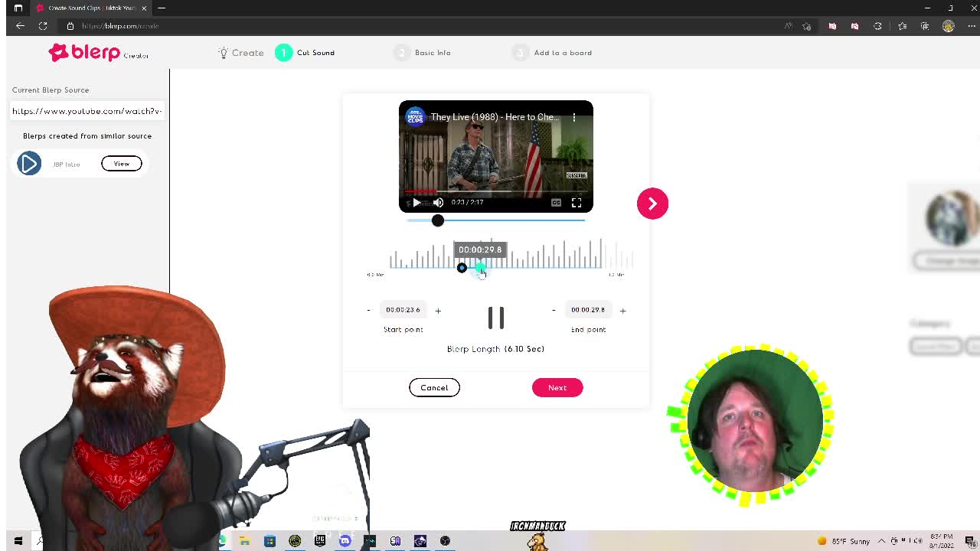The width and height of the screenshot is (980, 551).
Task: Open the favorites list icon
Action: [903, 26]
